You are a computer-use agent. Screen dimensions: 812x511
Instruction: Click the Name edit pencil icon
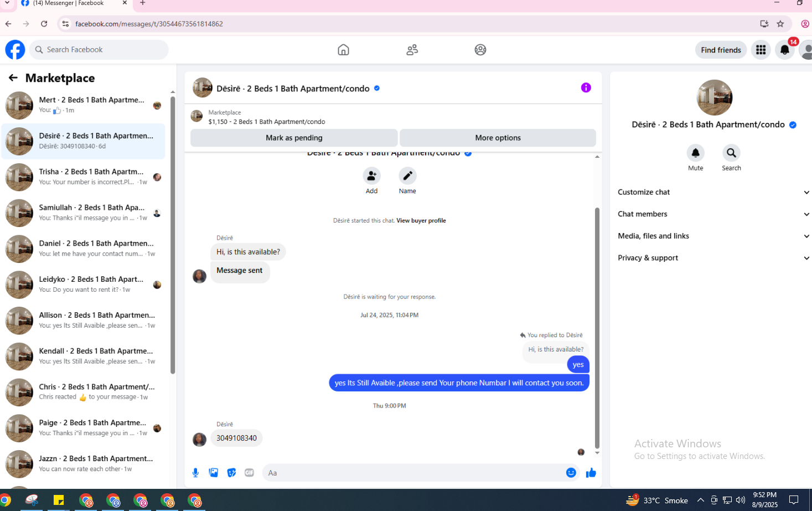point(407,176)
